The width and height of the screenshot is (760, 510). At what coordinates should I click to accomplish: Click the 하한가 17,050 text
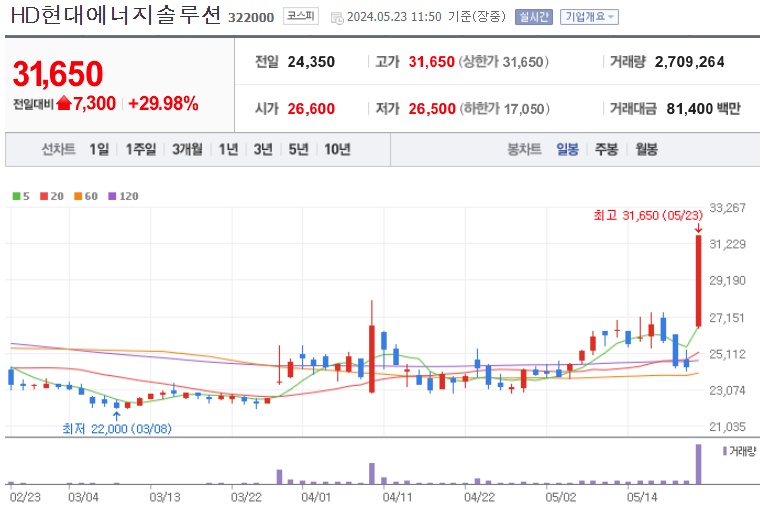505,109
